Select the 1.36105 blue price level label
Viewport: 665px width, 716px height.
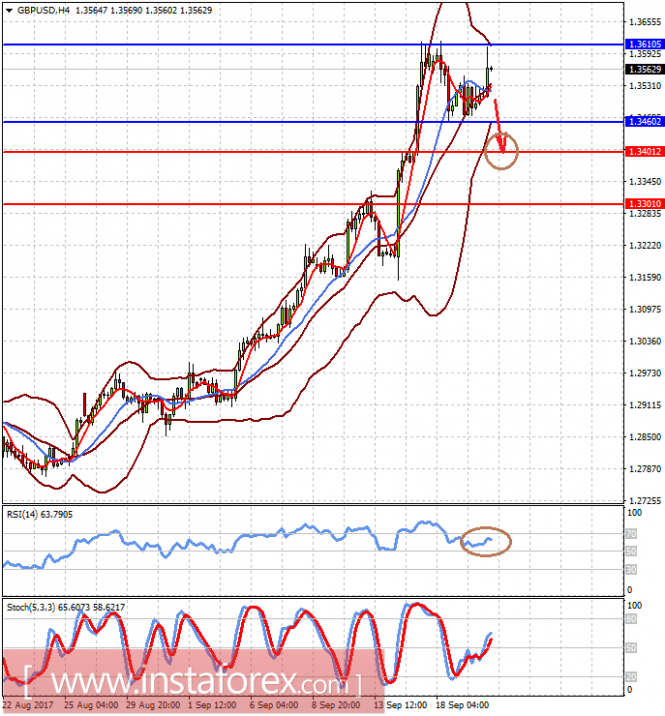click(644, 44)
